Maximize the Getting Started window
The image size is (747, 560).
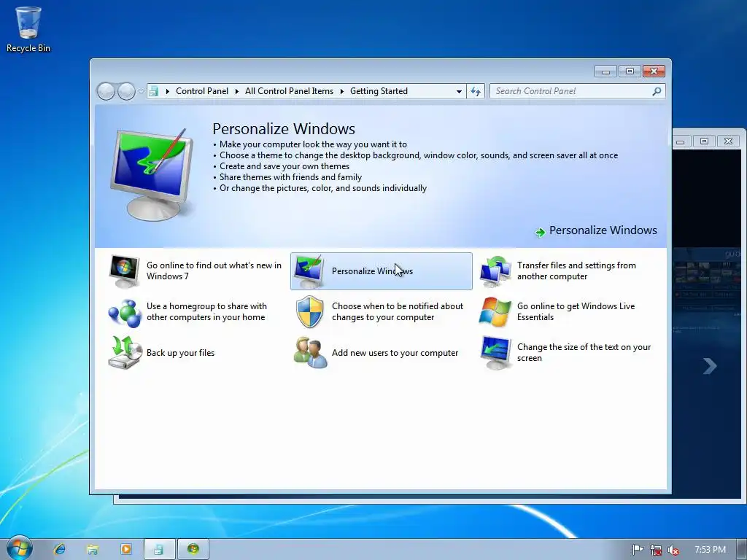pos(630,71)
